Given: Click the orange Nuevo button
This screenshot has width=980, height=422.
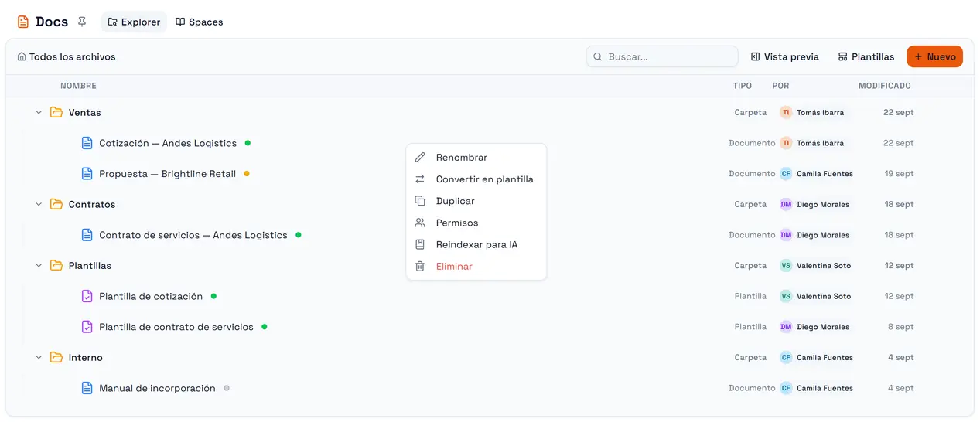Looking at the screenshot, I should 934,56.
